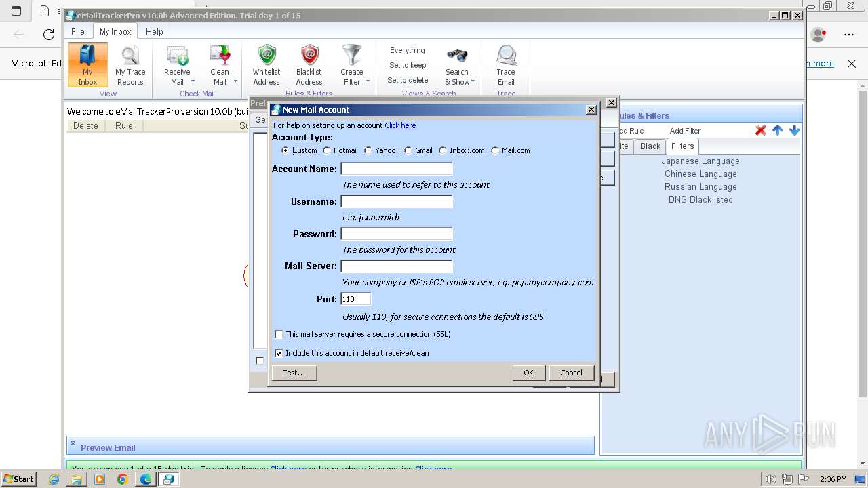Toggle include account in default receive/clean
This screenshot has height=488, width=868.
279,353
